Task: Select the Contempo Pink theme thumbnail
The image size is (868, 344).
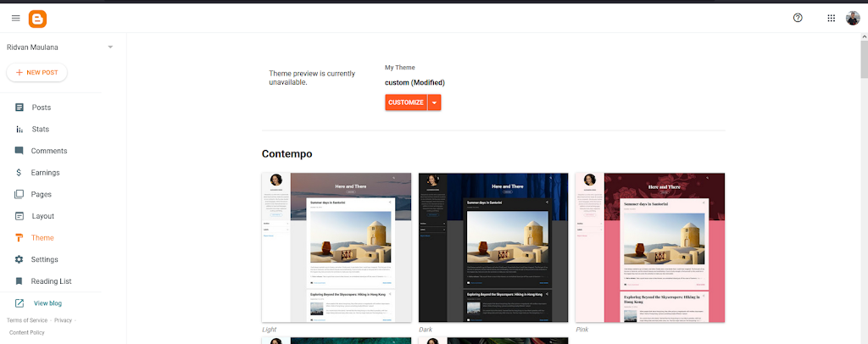Action: pyautogui.click(x=650, y=247)
